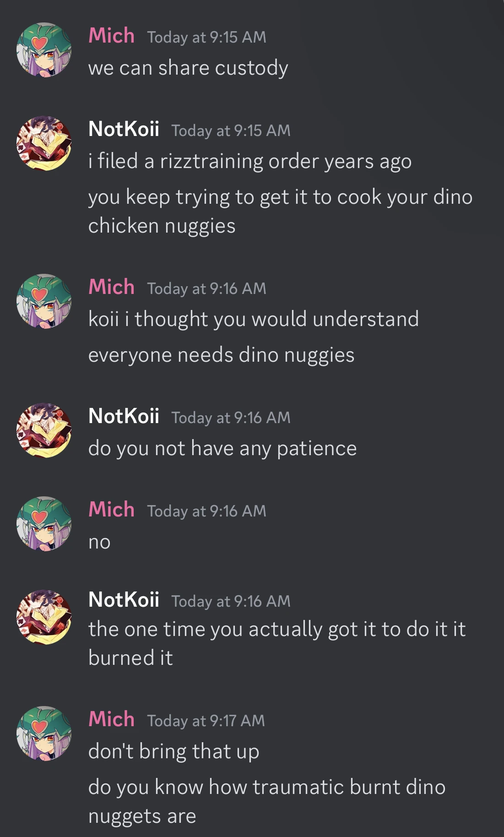Image resolution: width=504 pixels, height=837 pixels.
Task: Select the NotKoii username in the 9:16 AM message
Action: [124, 417]
